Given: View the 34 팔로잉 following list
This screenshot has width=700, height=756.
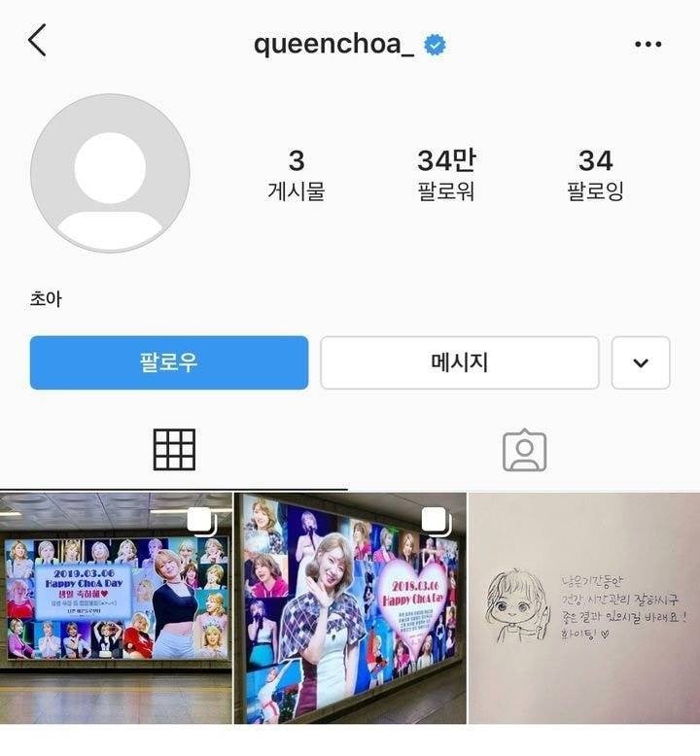Looking at the screenshot, I should pyautogui.click(x=595, y=175).
